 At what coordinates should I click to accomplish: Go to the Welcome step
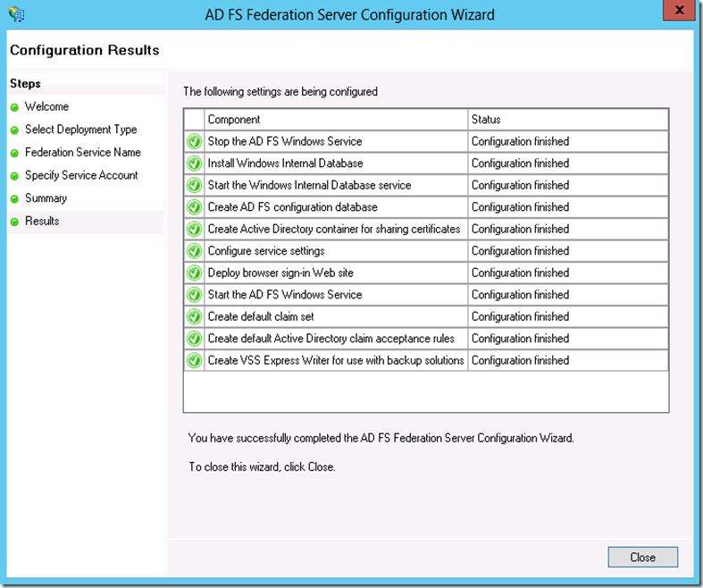[x=46, y=106]
